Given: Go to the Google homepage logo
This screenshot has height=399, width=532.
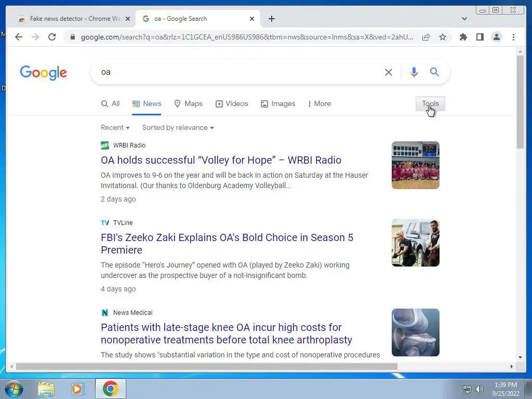Looking at the screenshot, I should click(44, 73).
